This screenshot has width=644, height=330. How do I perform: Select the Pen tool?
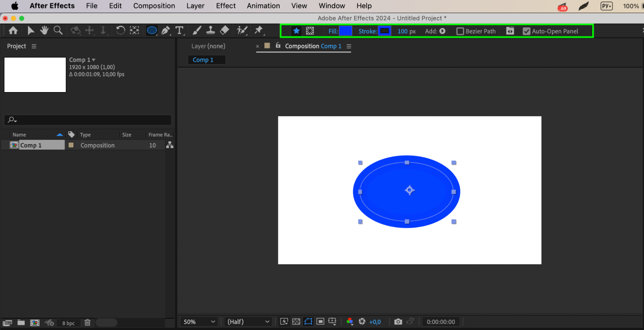coord(165,31)
